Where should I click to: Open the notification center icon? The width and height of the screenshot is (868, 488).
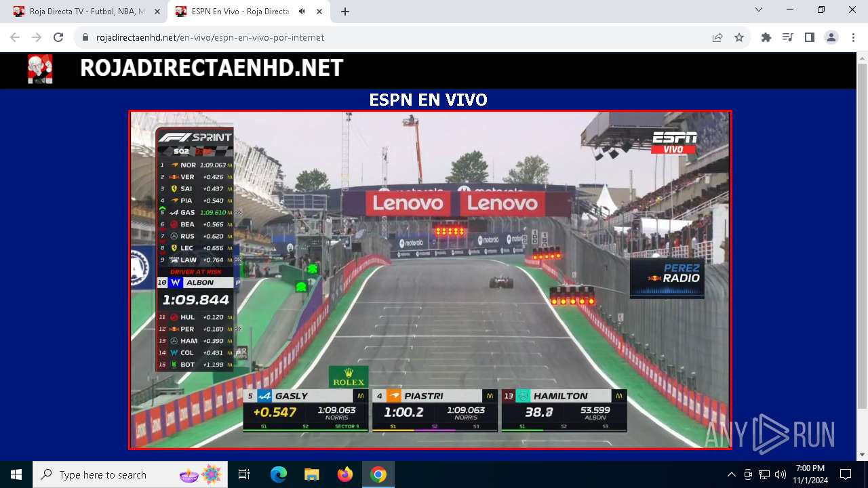(x=846, y=474)
